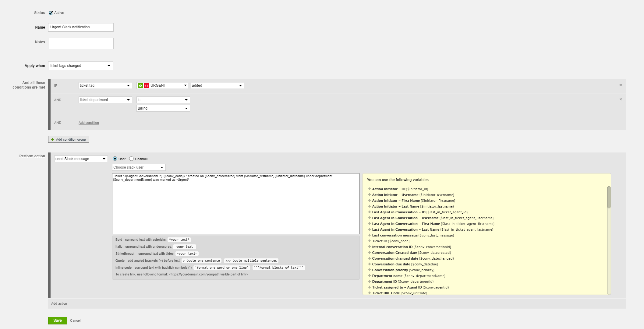Insert Action Initiator – Username variable plus icon
The width and height of the screenshot is (644, 329).
pyautogui.click(x=370, y=195)
